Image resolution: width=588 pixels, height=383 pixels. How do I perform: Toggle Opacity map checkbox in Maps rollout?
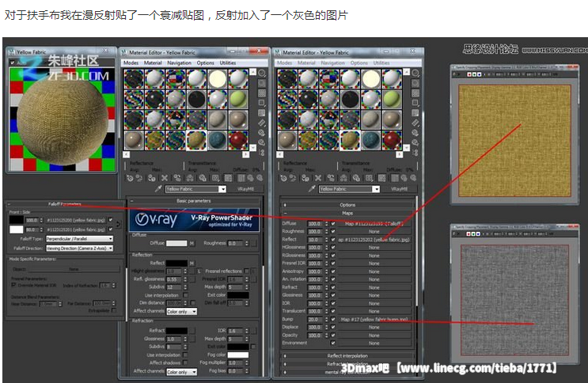pos(333,335)
